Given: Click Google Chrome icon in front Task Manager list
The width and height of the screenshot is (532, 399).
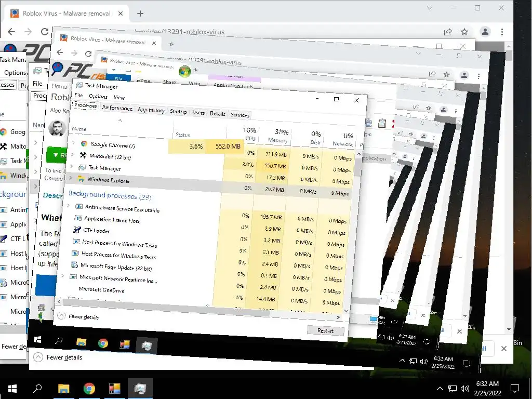Looking at the screenshot, I should coord(84,144).
